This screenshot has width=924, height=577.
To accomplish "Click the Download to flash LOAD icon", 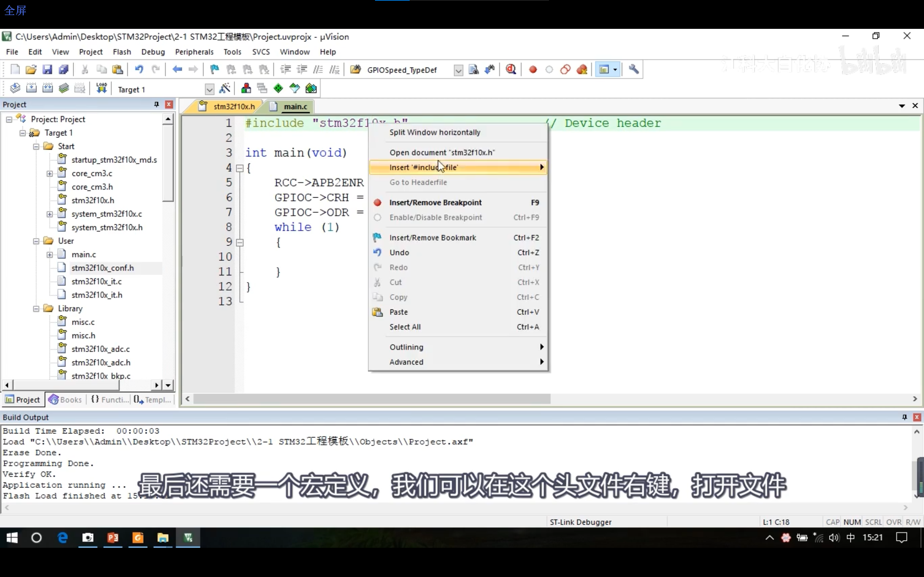I will [x=101, y=89].
